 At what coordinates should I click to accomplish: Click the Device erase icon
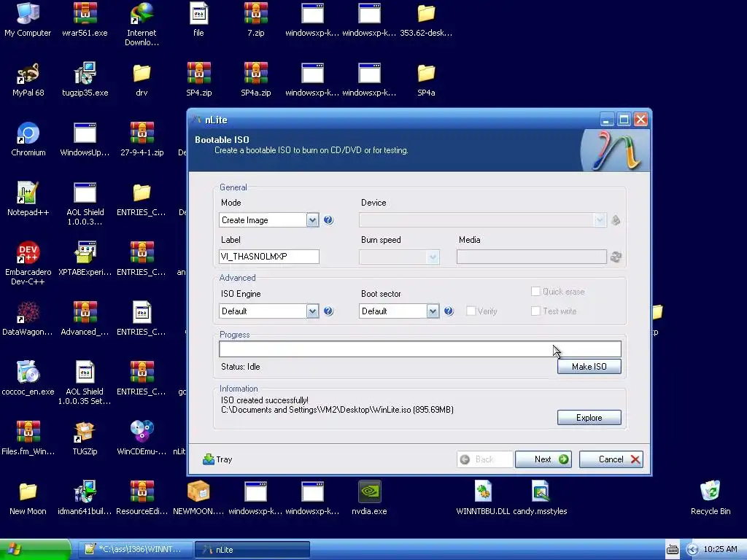click(x=616, y=220)
